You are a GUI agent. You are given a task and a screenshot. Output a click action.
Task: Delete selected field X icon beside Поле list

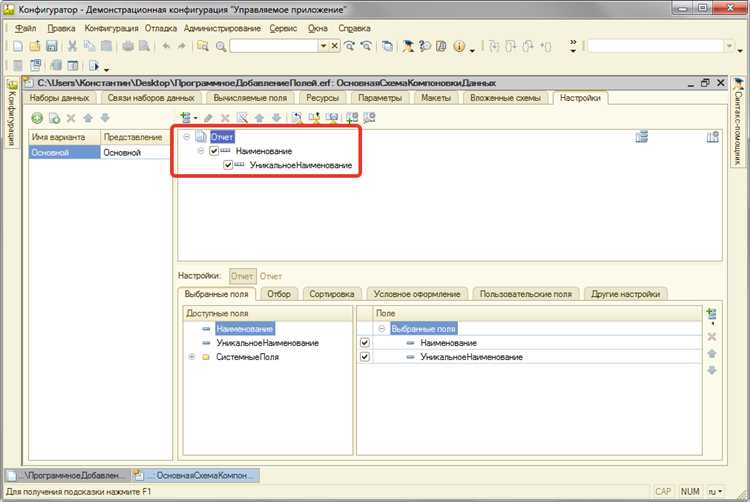pyautogui.click(x=712, y=337)
